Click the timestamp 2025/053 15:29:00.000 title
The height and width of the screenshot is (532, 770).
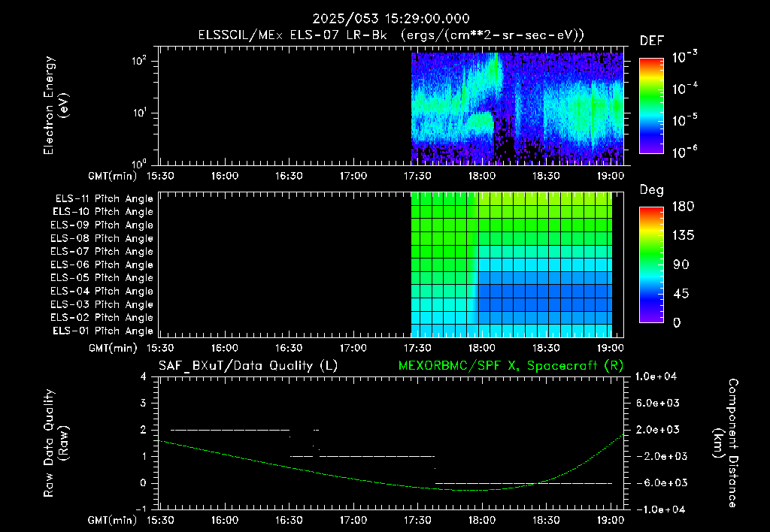click(391, 19)
